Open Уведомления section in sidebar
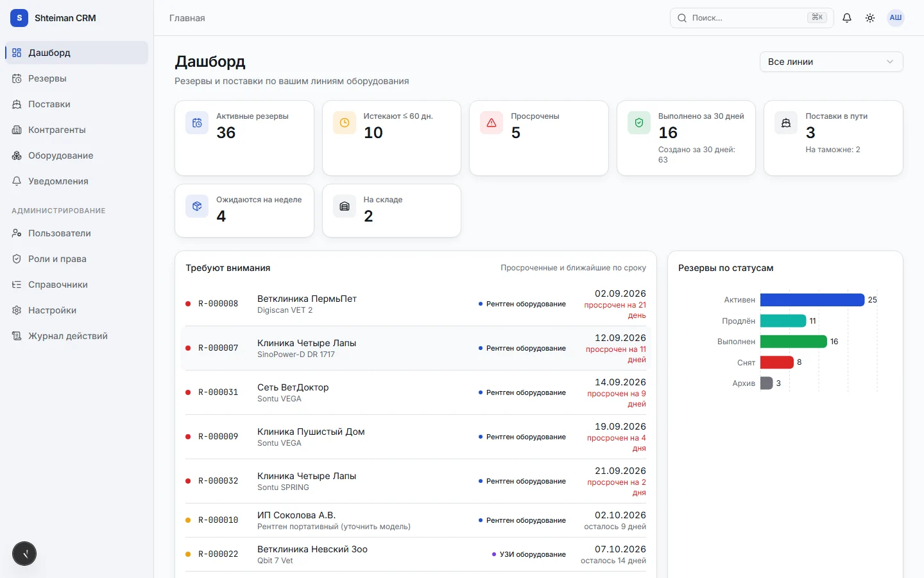 [x=77, y=181]
